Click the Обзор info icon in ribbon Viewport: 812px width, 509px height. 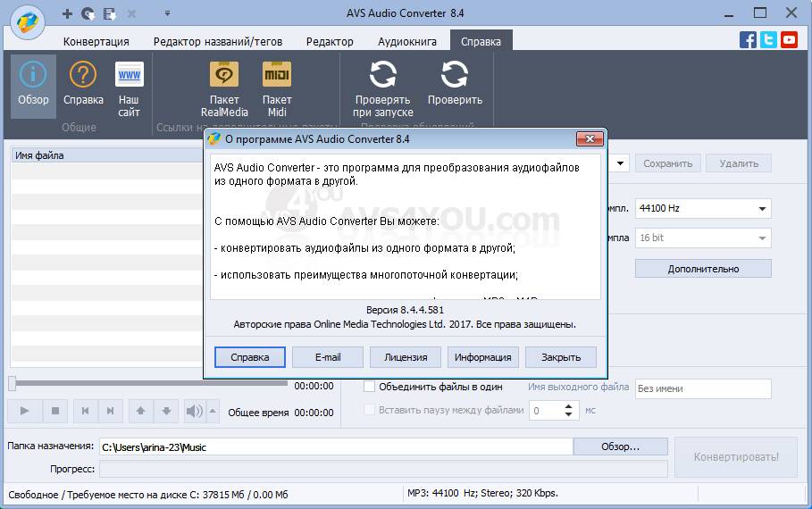click(x=33, y=76)
